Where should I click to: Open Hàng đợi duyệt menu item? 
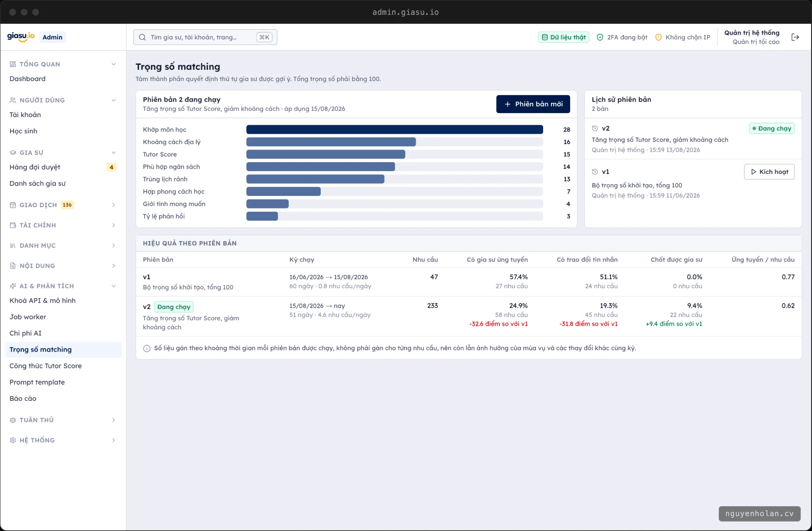[63, 167]
